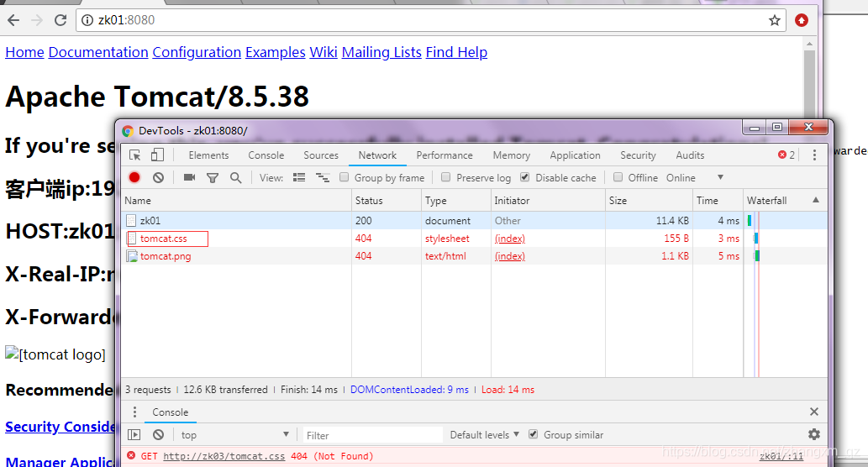Activate the inspect element picker icon
Viewport: 868px width, 467px height.
tap(134, 155)
